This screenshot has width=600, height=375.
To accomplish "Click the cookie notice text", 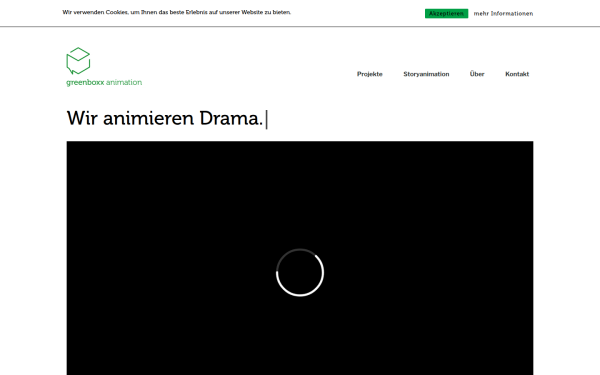I will (177, 12).
